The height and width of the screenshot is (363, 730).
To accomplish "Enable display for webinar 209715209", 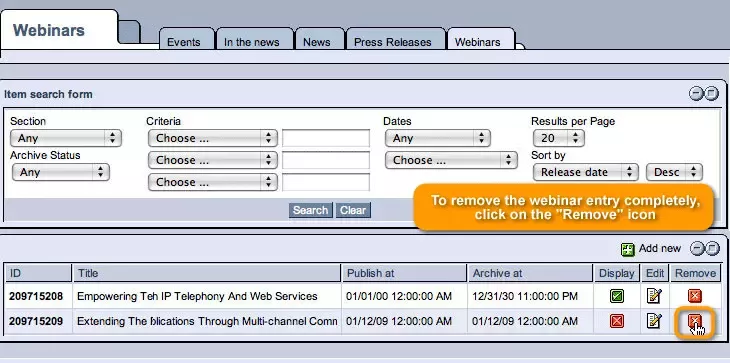I will [617, 321].
